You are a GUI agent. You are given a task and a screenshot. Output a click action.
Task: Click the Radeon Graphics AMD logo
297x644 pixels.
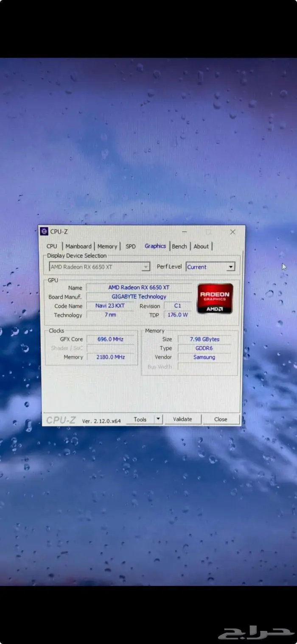[x=215, y=298]
